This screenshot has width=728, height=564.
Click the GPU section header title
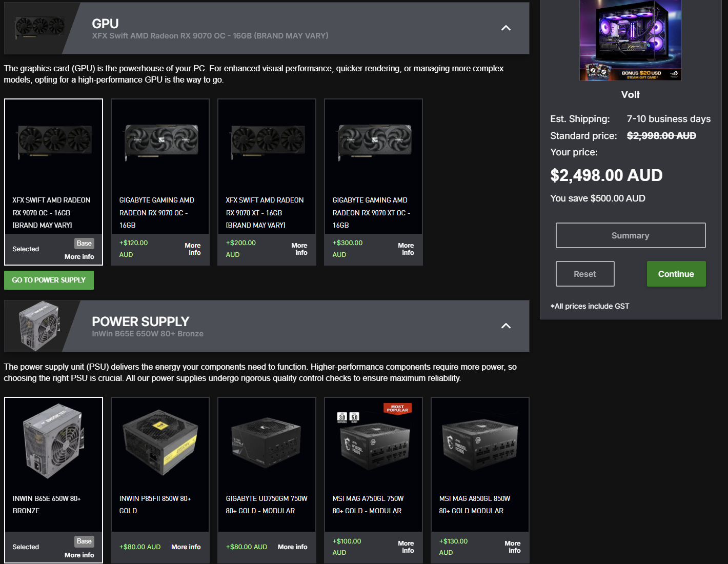pos(105,24)
